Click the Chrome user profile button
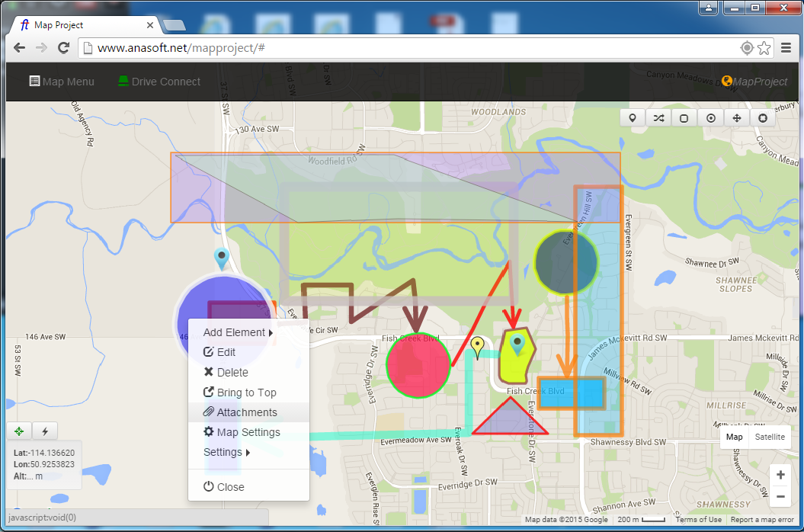 (708, 8)
